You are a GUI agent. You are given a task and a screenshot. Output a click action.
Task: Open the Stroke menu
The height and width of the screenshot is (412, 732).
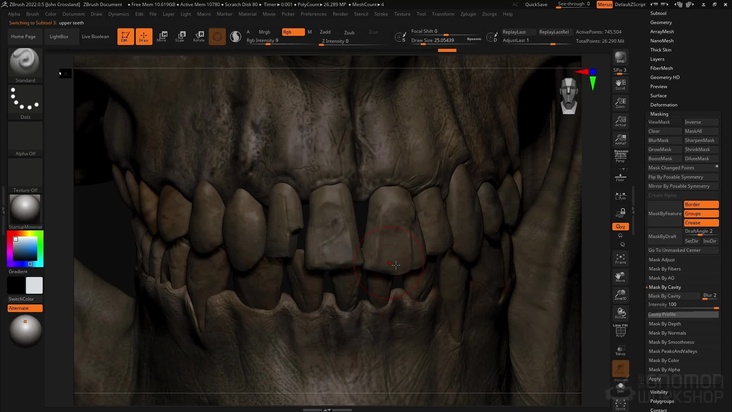tap(381, 14)
